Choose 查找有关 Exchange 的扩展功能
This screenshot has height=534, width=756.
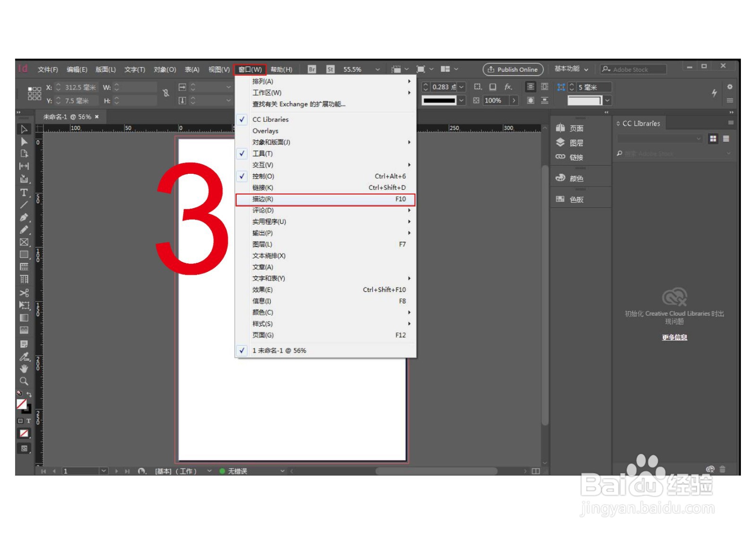tap(326, 104)
